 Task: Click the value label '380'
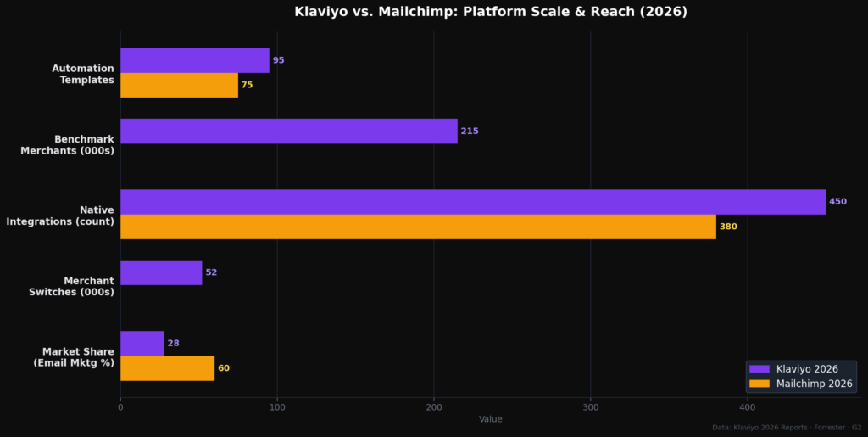click(x=728, y=227)
